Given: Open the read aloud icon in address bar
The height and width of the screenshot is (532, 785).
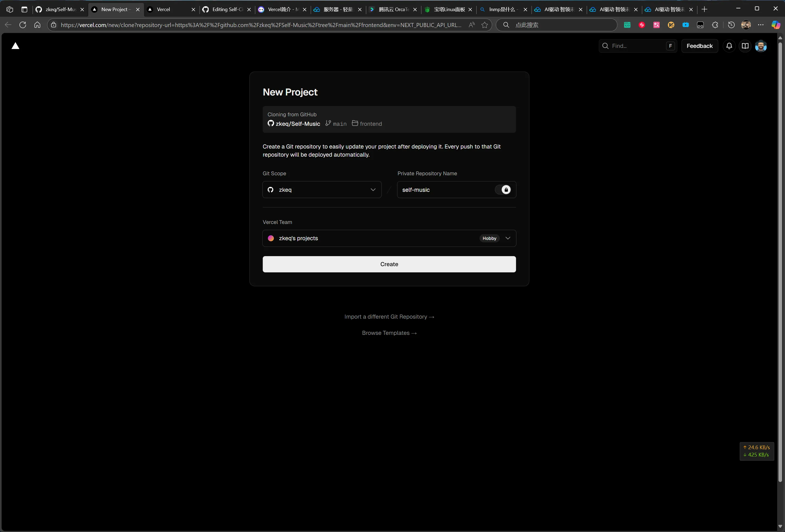Looking at the screenshot, I should (x=472, y=25).
